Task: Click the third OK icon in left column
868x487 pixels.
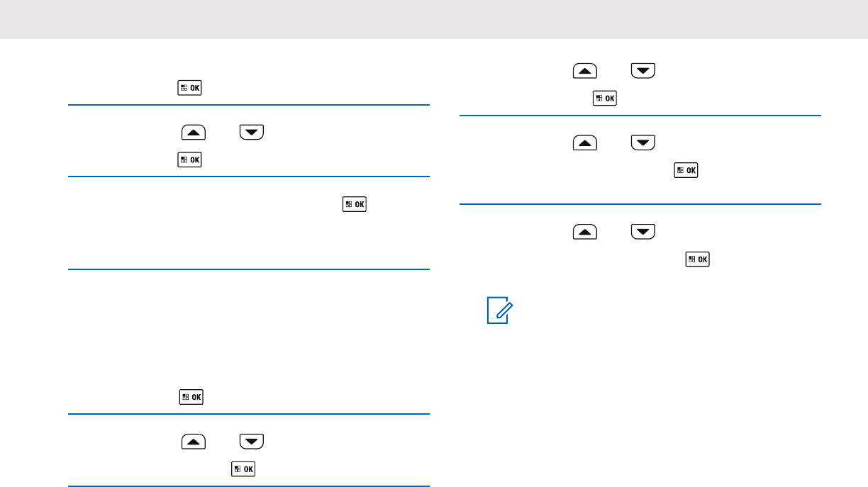Action: coord(355,204)
